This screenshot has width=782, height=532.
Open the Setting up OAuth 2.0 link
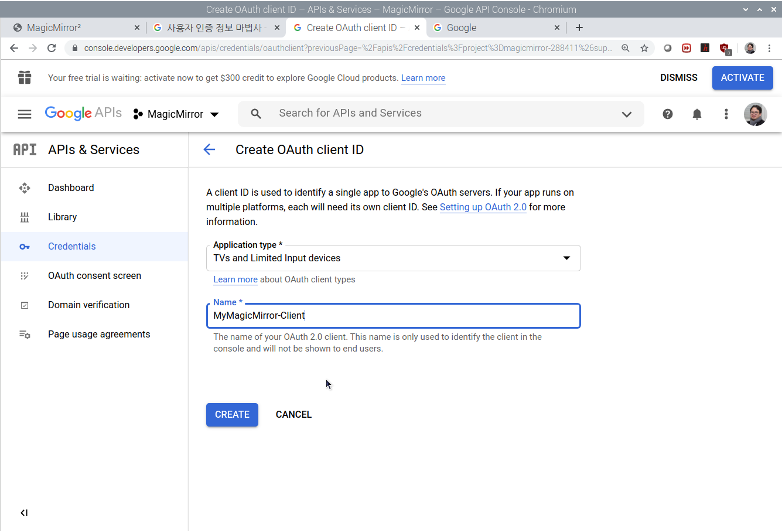pos(483,207)
